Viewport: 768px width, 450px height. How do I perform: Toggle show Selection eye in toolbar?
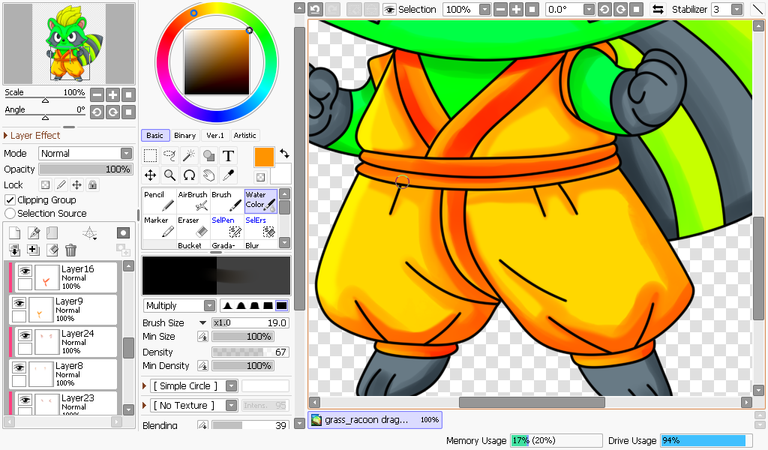389,9
